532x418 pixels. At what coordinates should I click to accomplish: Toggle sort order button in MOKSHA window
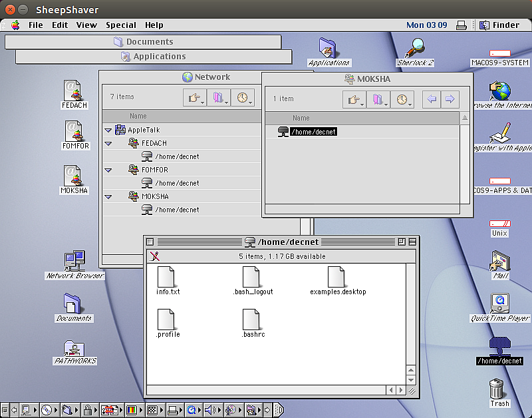point(464,118)
